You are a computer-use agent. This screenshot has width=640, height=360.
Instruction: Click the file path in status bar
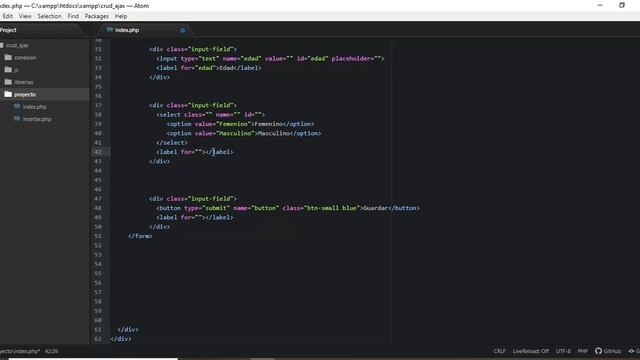tap(20, 351)
